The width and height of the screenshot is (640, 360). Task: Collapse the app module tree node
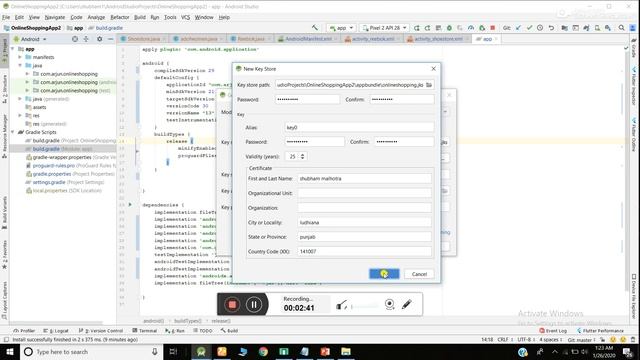point(13,49)
